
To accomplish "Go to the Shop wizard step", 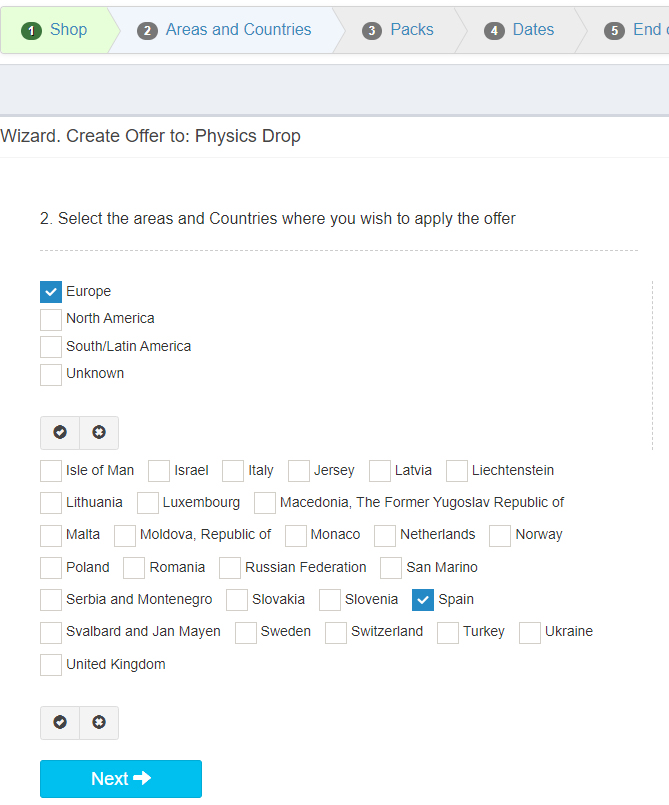I will pyautogui.click(x=68, y=30).
